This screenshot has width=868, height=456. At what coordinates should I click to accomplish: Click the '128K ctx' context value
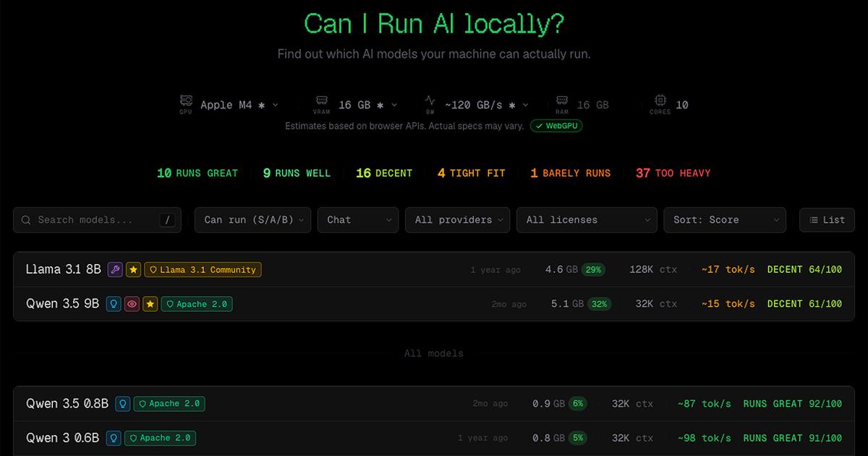pos(653,269)
